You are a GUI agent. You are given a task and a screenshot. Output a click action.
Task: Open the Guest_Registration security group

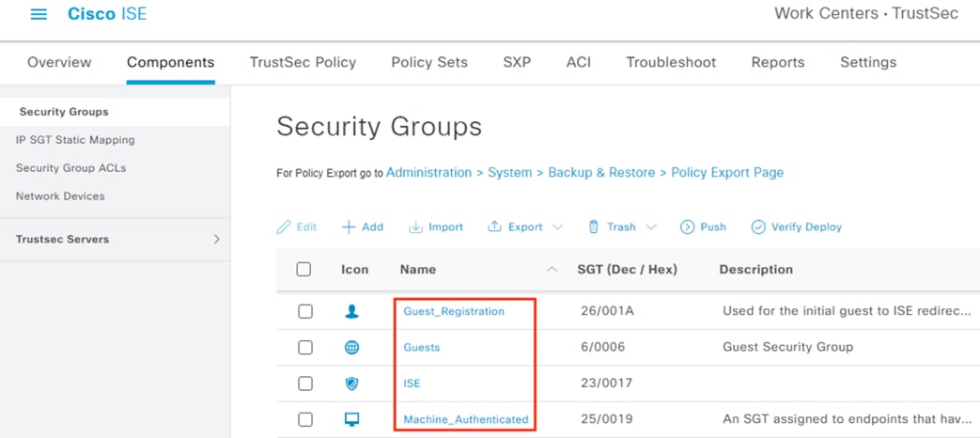click(x=454, y=311)
